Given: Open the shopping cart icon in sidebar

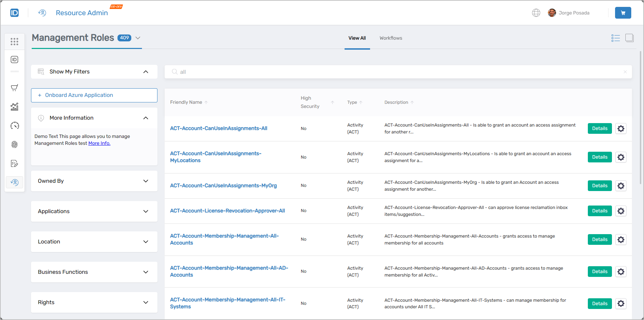Looking at the screenshot, I should [x=14, y=87].
